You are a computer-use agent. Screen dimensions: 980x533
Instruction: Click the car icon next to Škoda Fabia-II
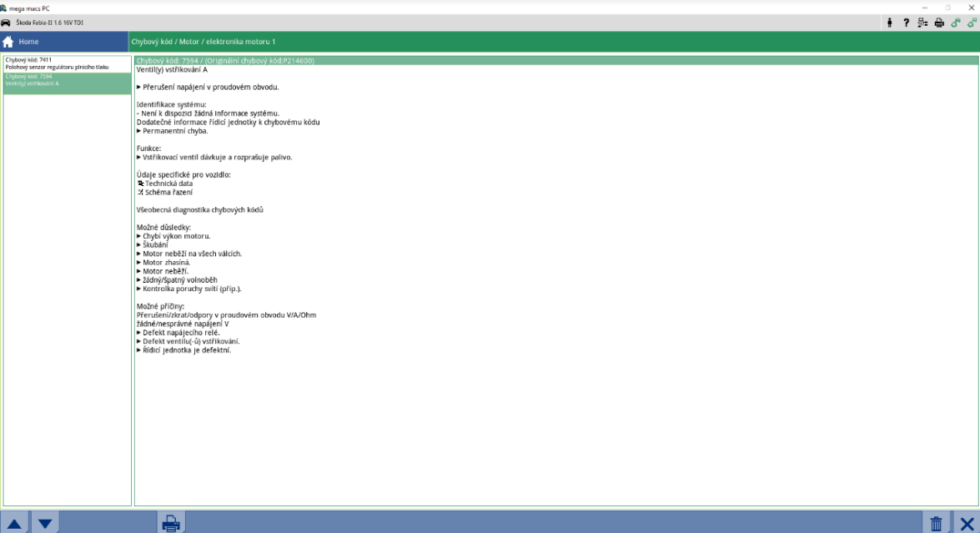tap(6, 23)
